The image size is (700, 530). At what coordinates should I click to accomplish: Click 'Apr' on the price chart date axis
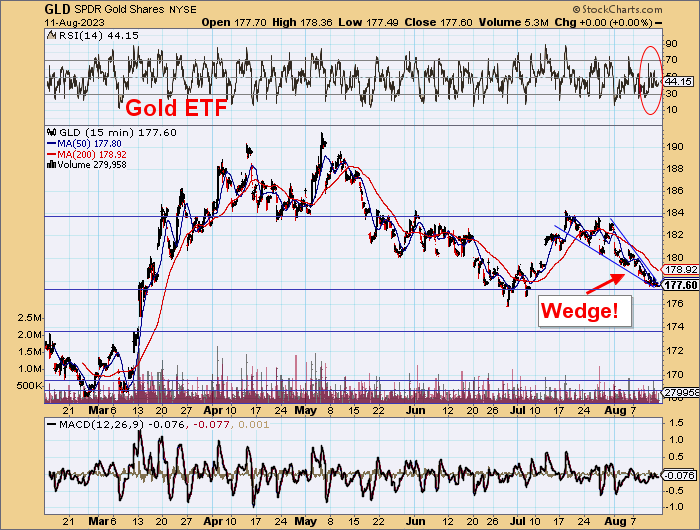point(213,410)
